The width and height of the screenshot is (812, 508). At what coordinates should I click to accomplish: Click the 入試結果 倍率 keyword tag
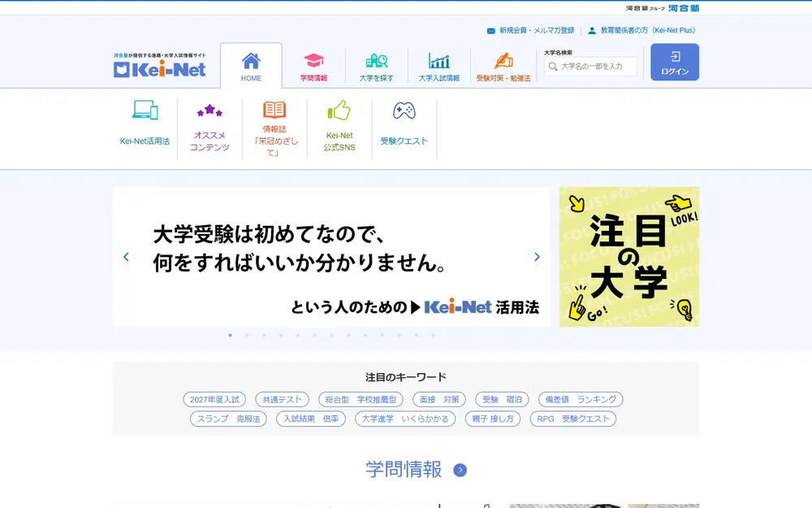(x=311, y=419)
